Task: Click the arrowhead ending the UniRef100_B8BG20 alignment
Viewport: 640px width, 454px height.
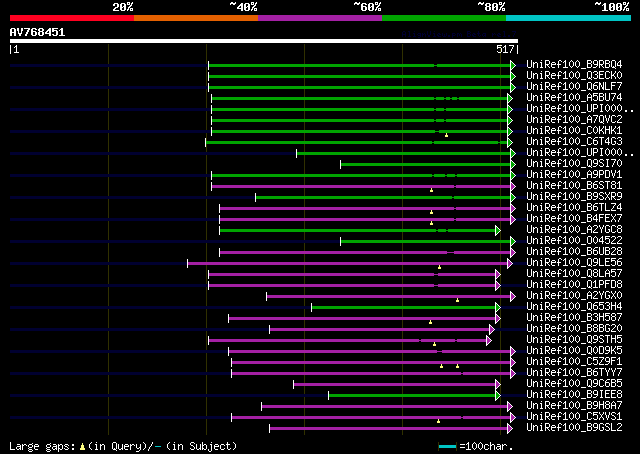Action: click(x=492, y=329)
